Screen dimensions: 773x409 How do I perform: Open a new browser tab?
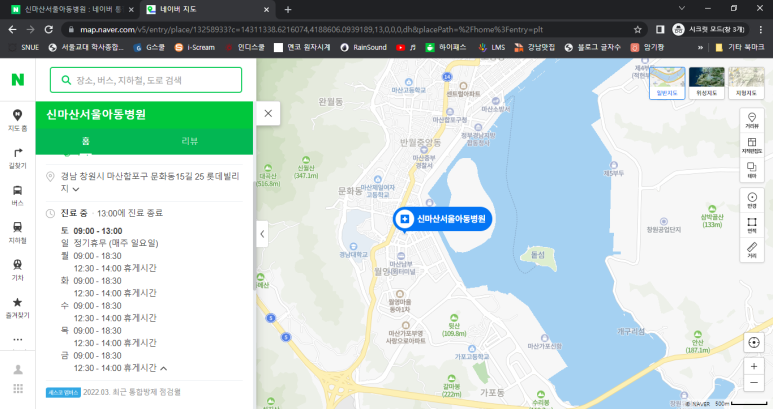coord(288,9)
